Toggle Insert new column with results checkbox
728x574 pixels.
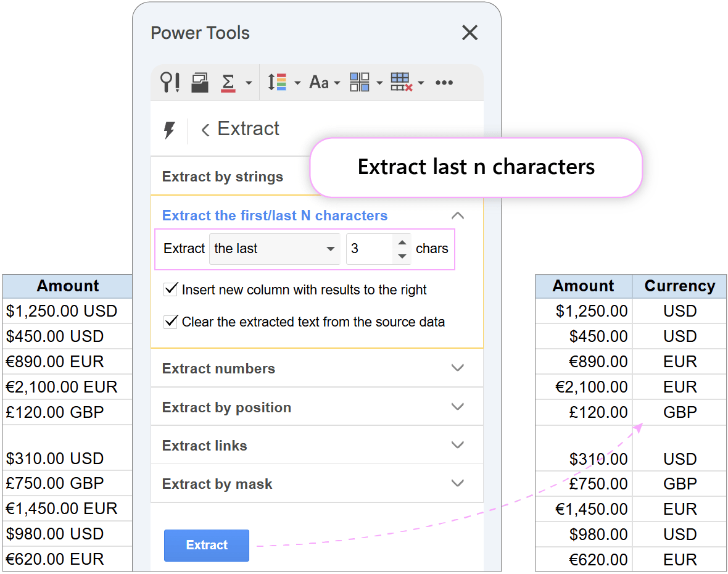pos(171,289)
